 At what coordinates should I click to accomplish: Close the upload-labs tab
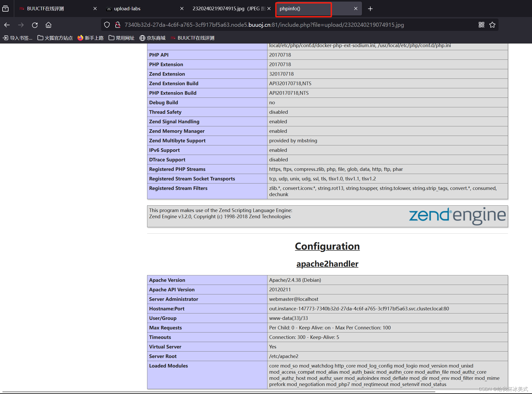click(182, 8)
